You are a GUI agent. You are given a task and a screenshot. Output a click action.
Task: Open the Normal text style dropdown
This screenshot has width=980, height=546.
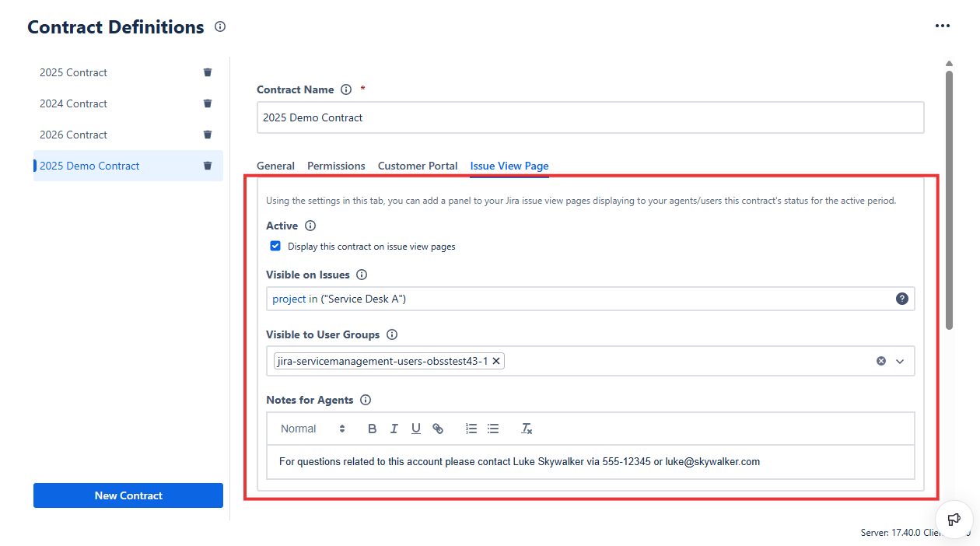(x=313, y=429)
